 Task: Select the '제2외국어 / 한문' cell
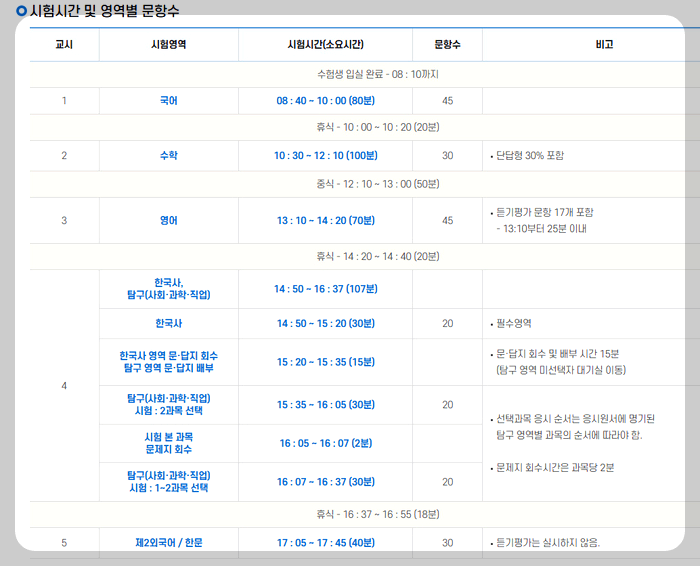pos(169,543)
